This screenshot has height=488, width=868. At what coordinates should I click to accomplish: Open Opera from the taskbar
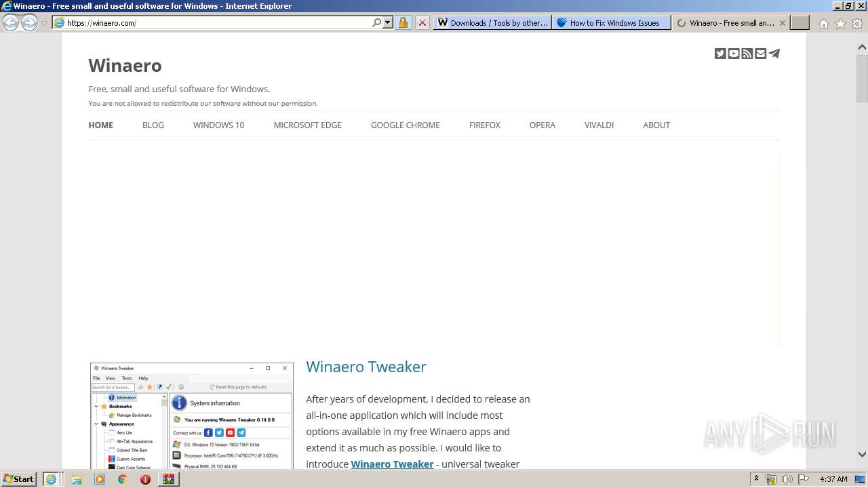[x=145, y=479]
